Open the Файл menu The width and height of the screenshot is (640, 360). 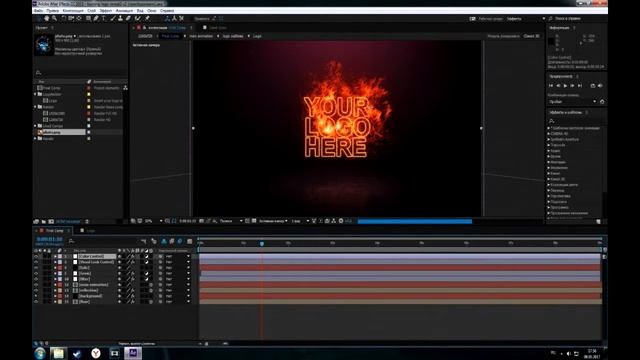pos(39,11)
